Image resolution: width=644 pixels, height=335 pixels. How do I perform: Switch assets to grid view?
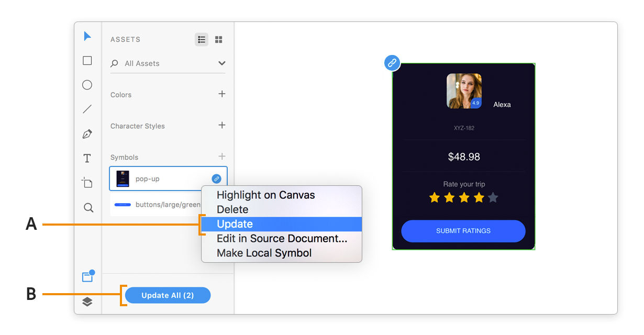click(219, 40)
